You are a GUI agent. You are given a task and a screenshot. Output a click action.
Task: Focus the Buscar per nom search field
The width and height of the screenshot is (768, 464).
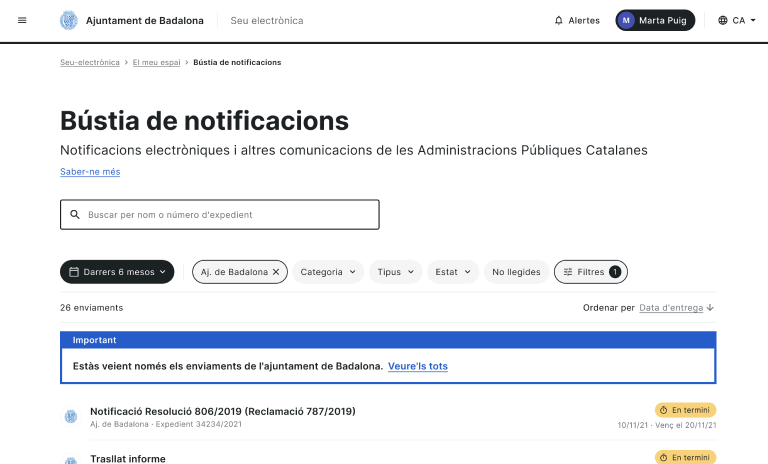click(219, 215)
